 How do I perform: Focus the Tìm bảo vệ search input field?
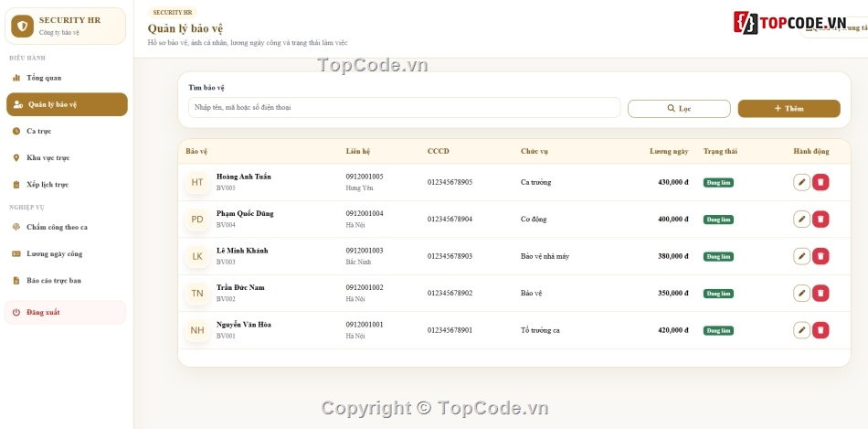click(x=404, y=108)
